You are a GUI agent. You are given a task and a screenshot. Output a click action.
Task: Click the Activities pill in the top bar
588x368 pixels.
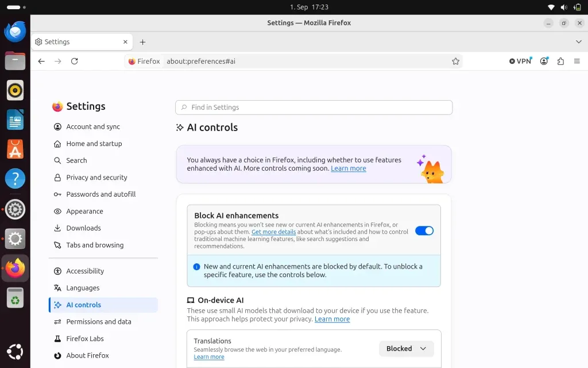coord(16,7)
